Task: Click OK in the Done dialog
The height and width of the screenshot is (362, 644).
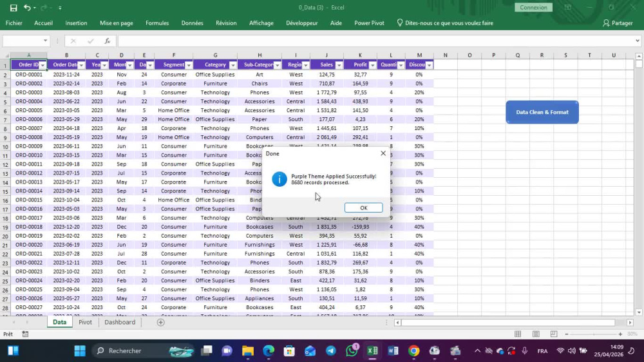Action: click(363, 208)
